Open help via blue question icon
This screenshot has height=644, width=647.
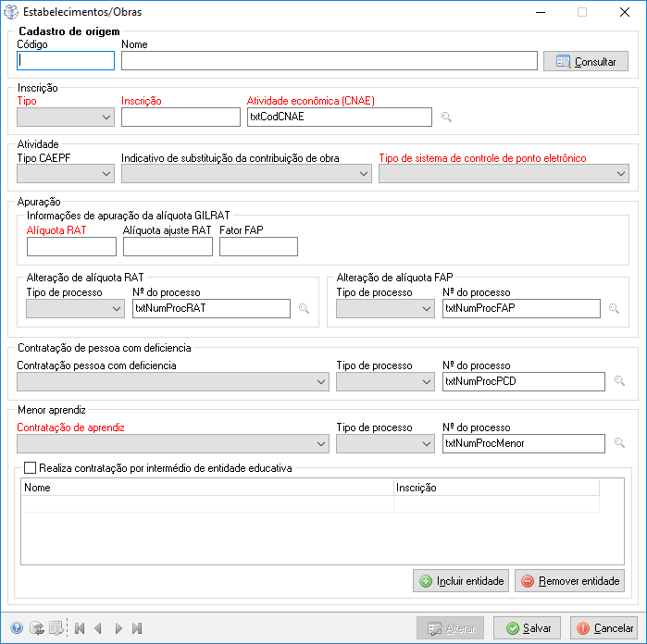17,628
